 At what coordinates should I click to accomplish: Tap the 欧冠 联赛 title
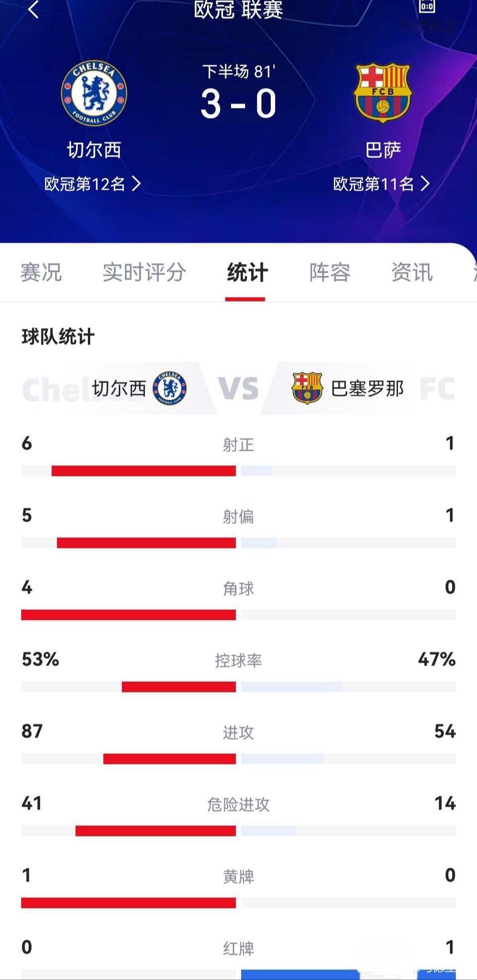coord(238,10)
